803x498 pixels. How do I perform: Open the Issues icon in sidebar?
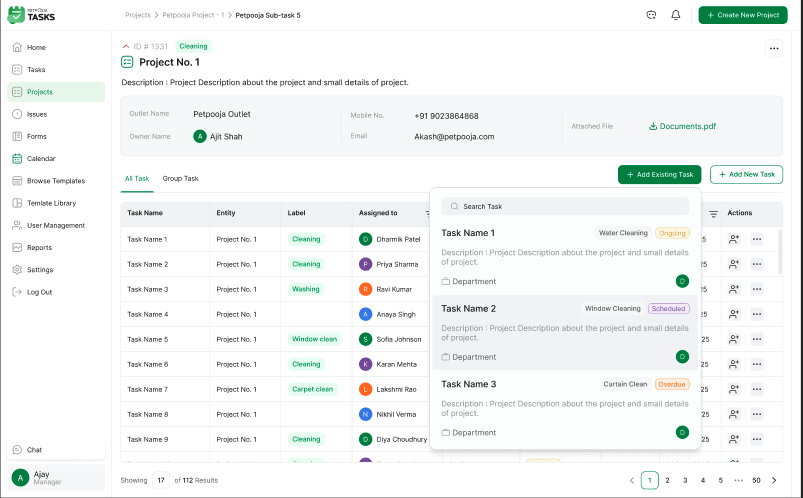click(17, 114)
